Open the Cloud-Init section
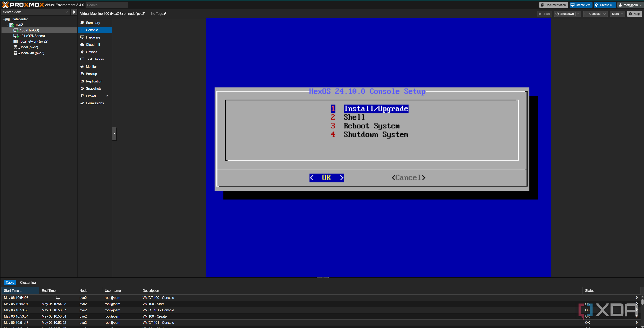This screenshot has height=328, width=644. [x=95, y=45]
